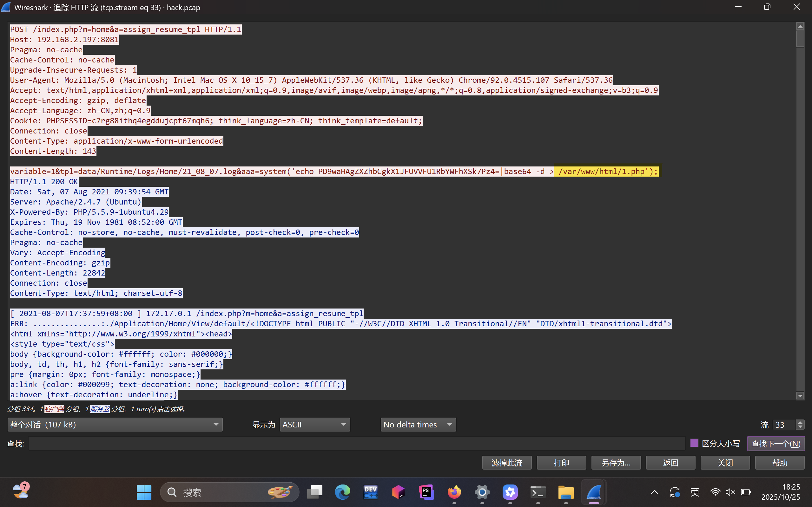Open the orange-purple cube app on the taskbar

coord(398,492)
